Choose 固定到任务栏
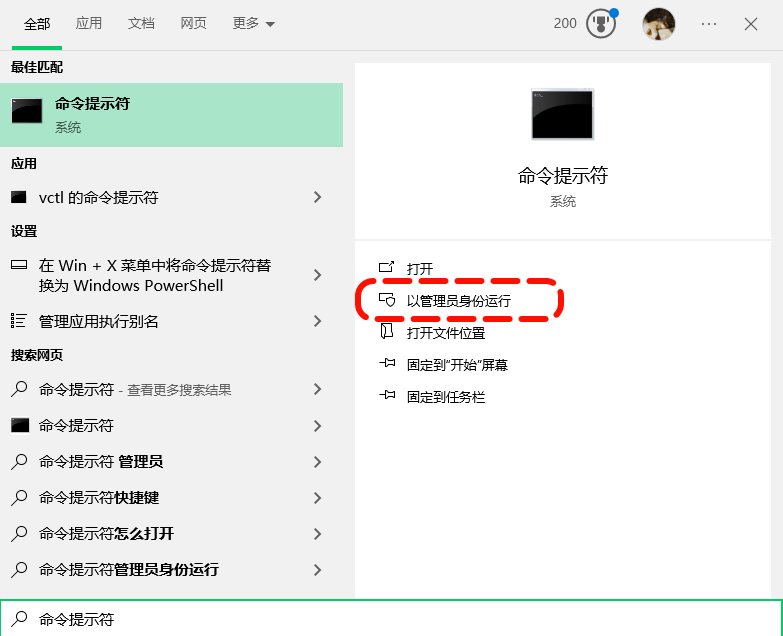Viewport: 783px width, 636px height. 446,397
